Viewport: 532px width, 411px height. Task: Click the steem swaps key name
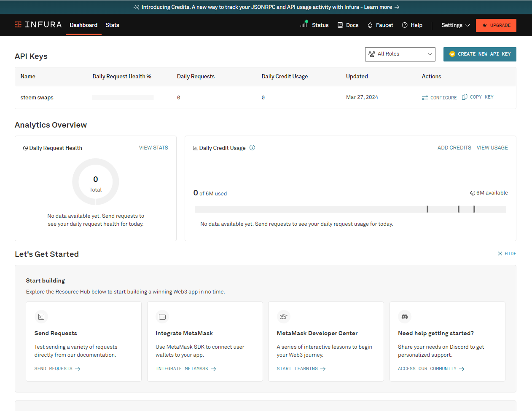(37, 98)
